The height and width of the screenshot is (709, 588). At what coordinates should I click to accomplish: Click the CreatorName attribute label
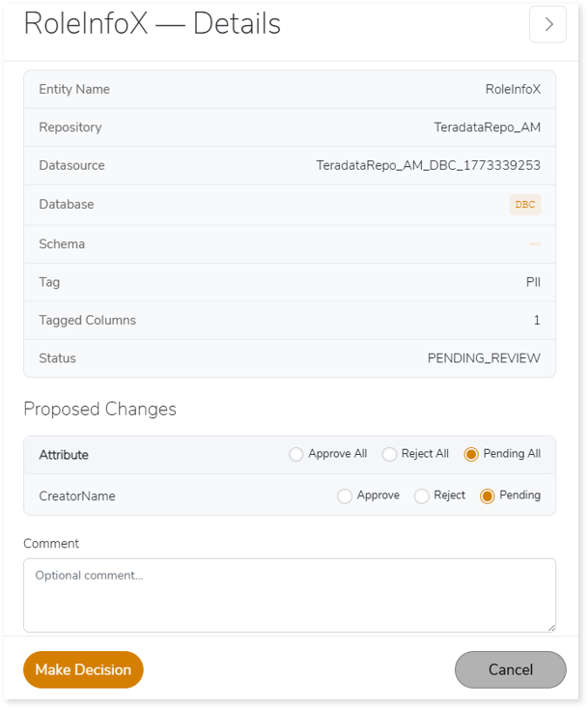click(x=77, y=496)
